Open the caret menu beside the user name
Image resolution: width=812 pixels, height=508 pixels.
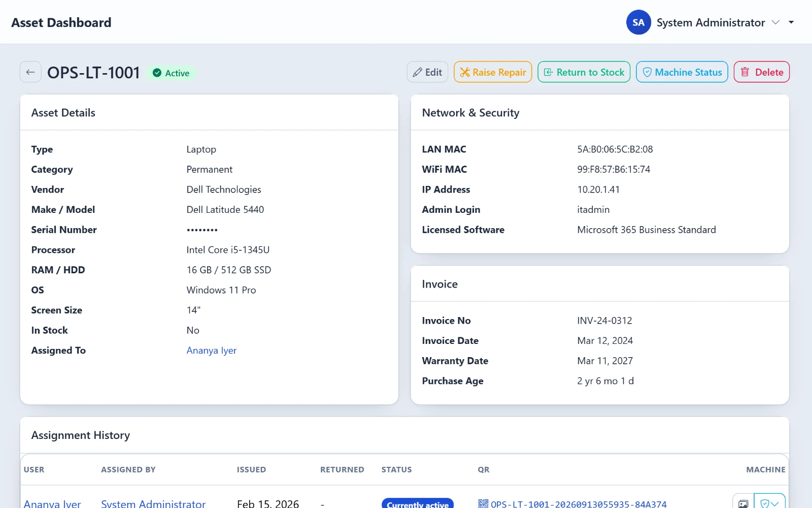[x=791, y=22]
